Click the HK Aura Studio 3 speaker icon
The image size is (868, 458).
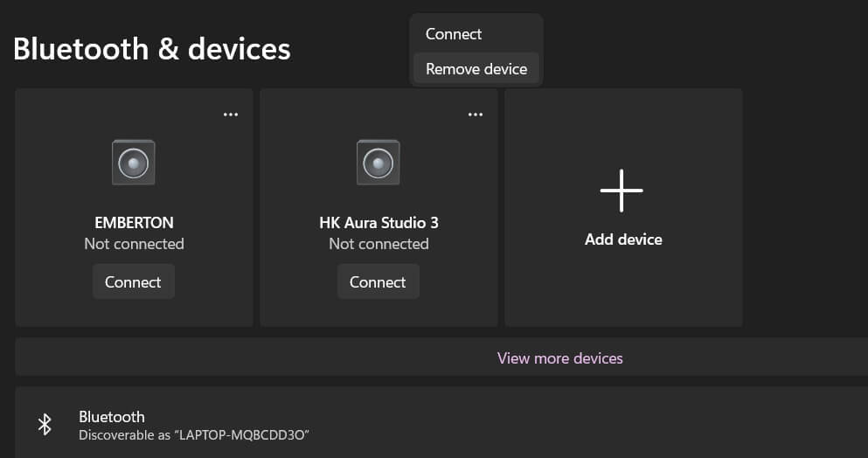[x=378, y=163]
